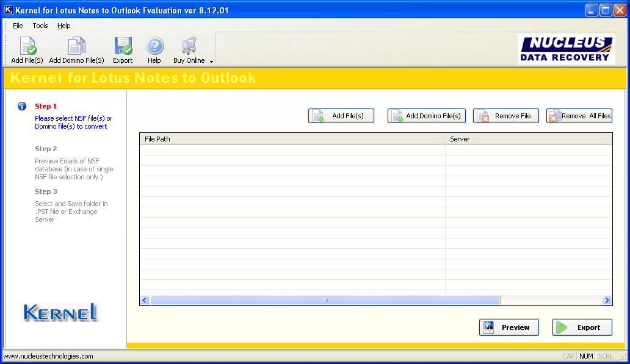Close the Kernel application window
This screenshot has height=364, width=630.
[620, 10]
